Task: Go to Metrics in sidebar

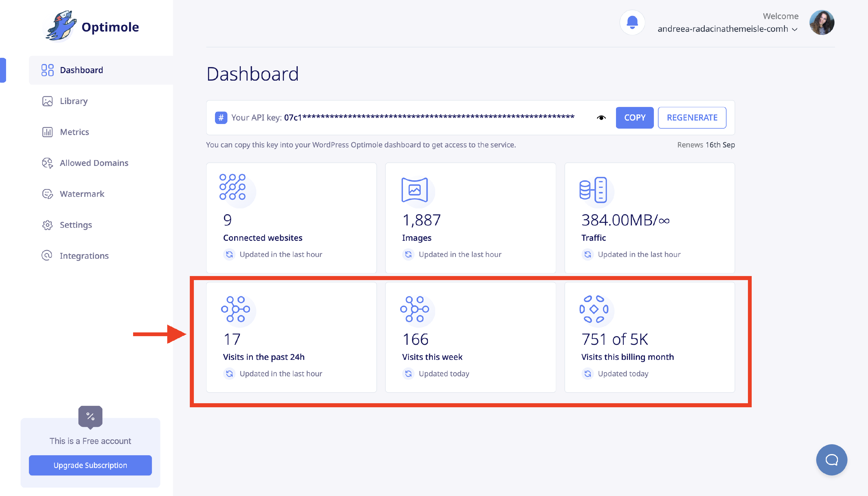Action: 74,132
